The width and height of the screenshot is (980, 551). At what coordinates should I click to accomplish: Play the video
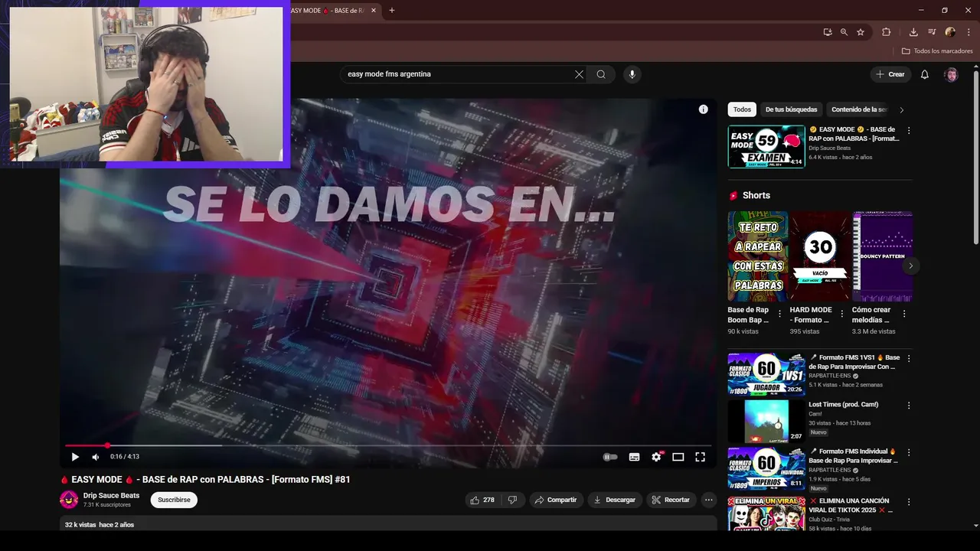tap(75, 457)
